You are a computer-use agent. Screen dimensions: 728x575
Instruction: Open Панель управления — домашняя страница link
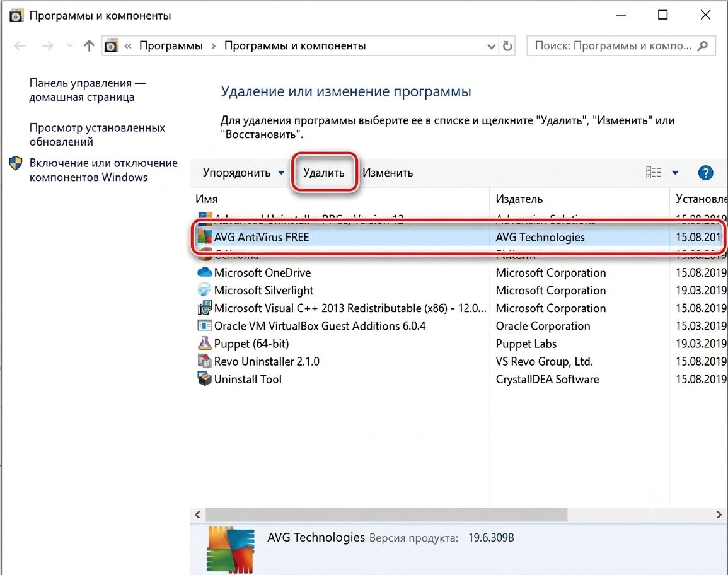click(x=87, y=90)
